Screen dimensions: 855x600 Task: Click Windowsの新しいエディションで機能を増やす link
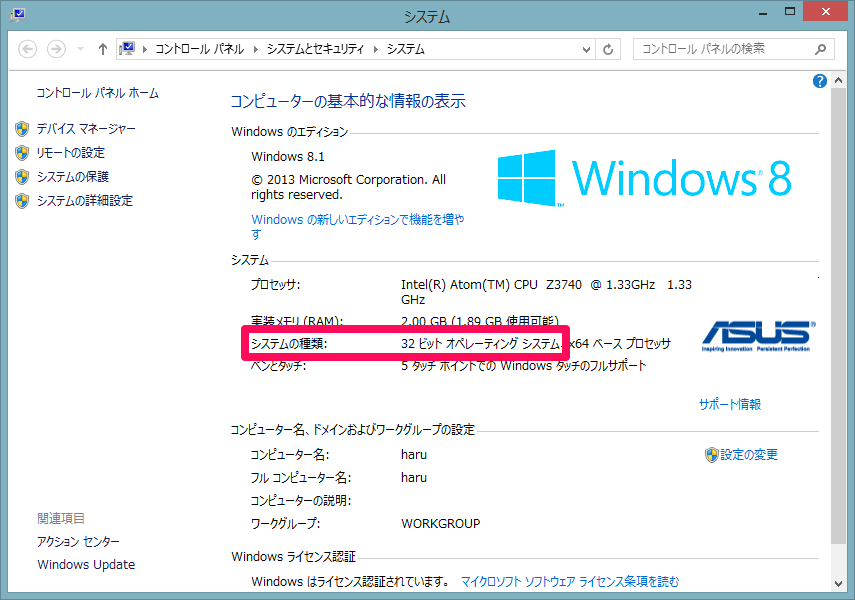pos(358,226)
